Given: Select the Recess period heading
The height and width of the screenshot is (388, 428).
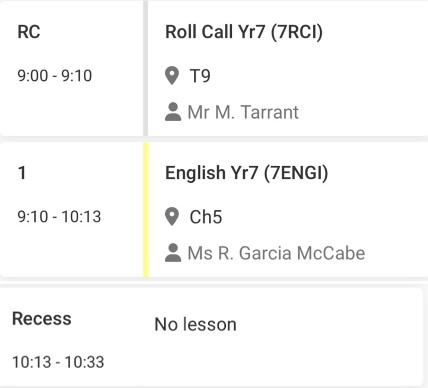Looking at the screenshot, I should point(42,319).
